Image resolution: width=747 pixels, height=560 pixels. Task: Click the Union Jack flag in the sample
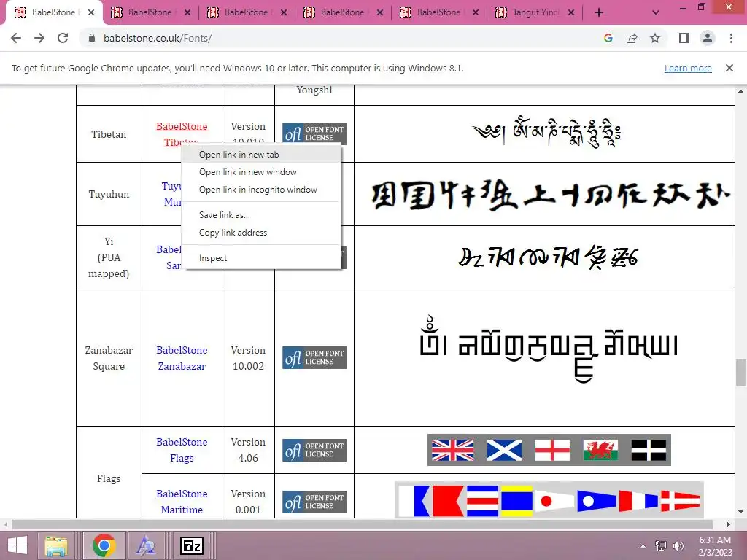[x=452, y=450]
